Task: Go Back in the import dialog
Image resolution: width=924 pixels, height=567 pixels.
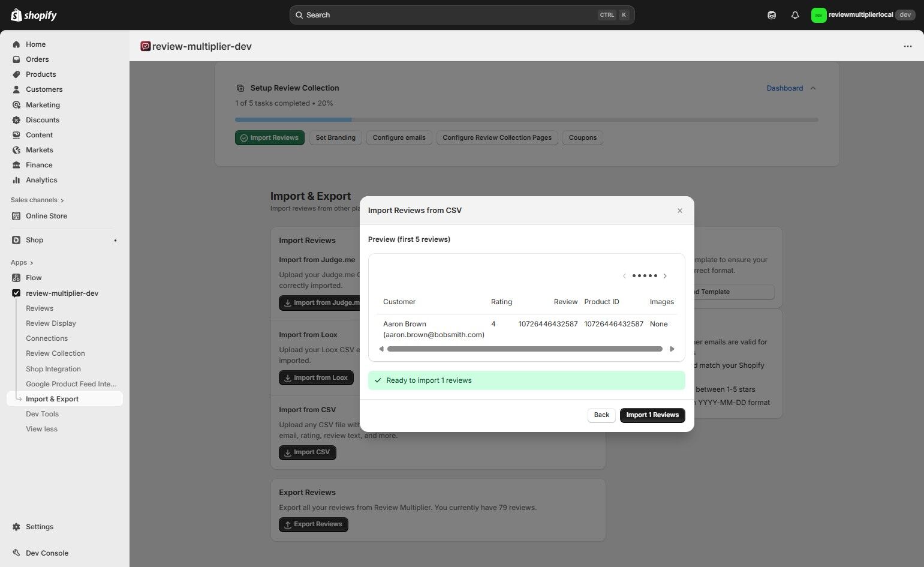Action: tap(601, 415)
